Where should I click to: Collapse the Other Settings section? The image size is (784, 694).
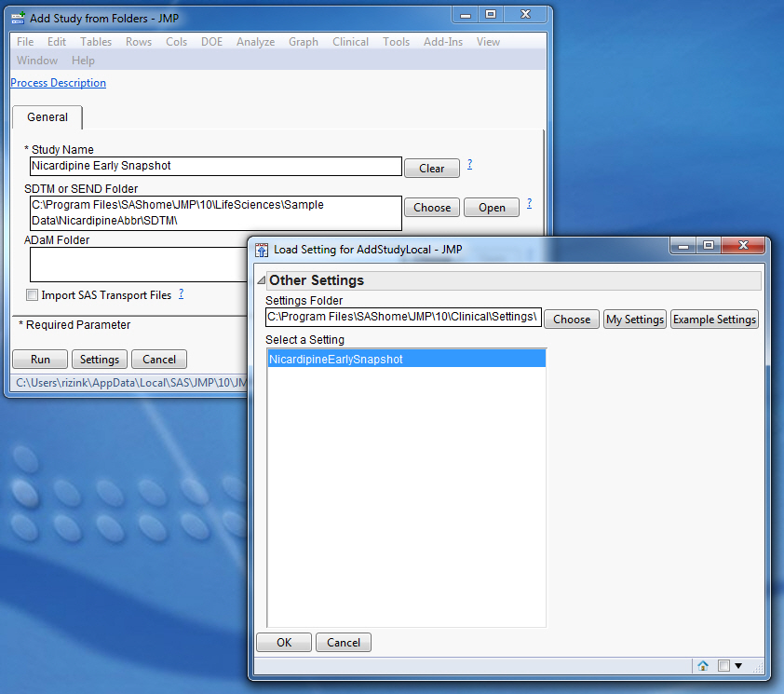pyautogui.click(x=261, y=280)
